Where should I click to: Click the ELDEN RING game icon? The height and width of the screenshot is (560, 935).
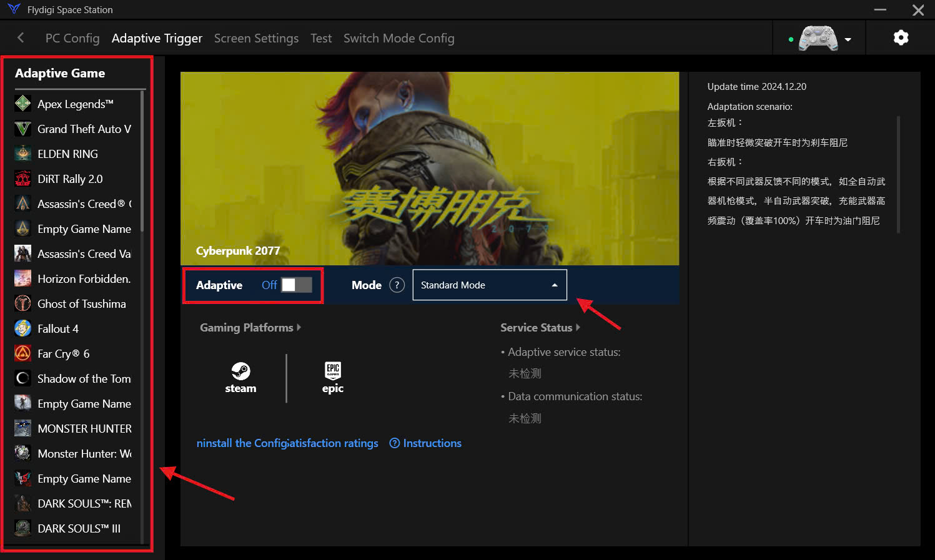[22, 154]
